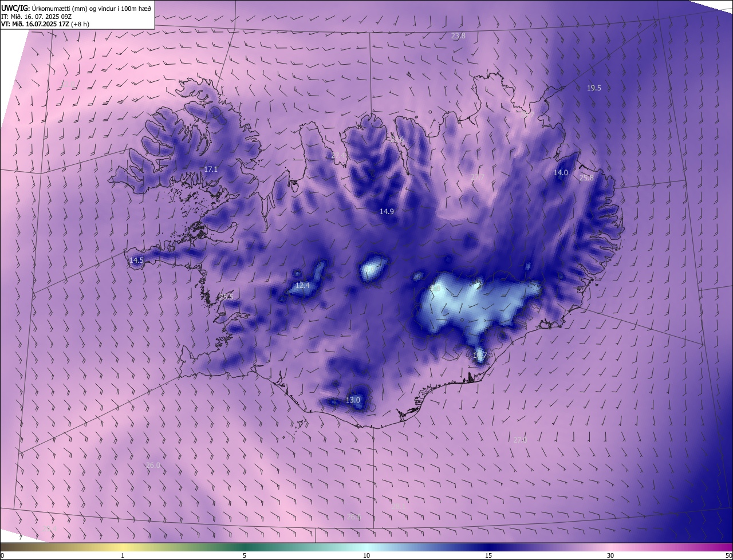The height and width of the screenshot is (560, 733).
Task: Click the 10.7 value south of the glacier
Action: point(479,356)
